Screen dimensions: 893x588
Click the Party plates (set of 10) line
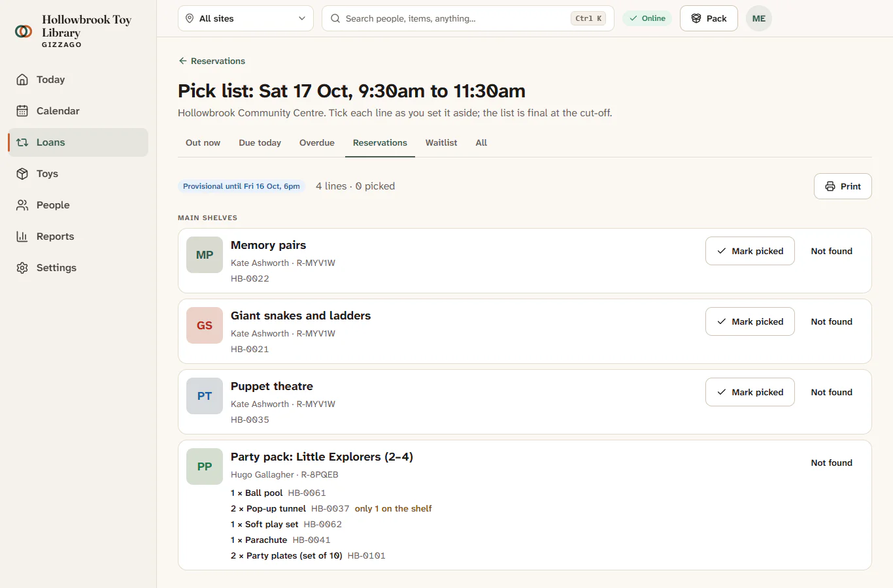[x=308, y=555]
